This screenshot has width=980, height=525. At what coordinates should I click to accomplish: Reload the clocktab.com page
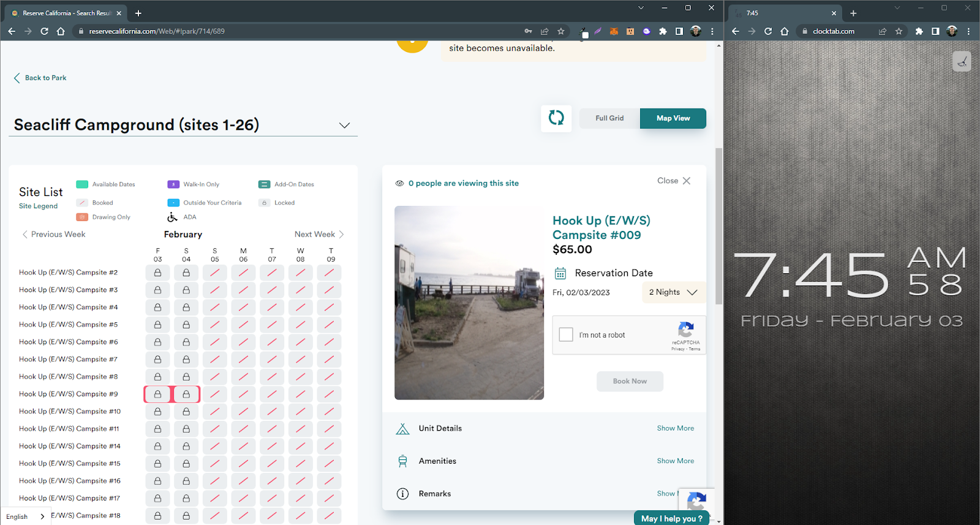coord(768,31)
